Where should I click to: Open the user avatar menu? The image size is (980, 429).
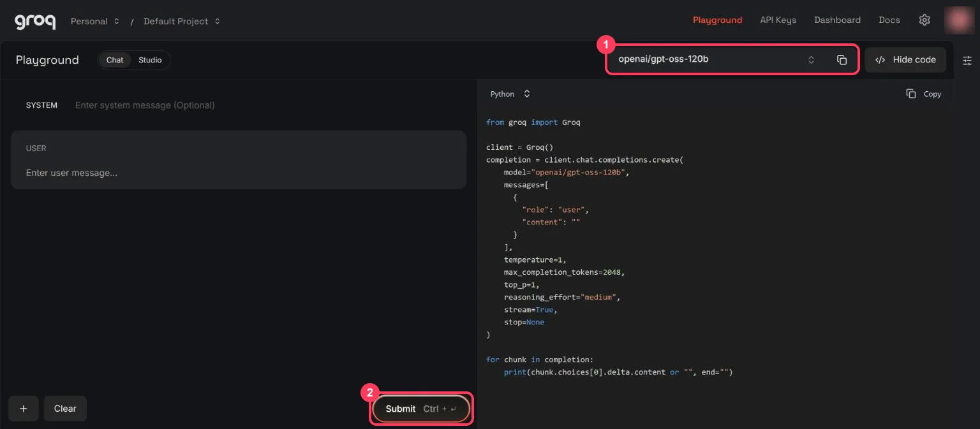click(959, 20)
